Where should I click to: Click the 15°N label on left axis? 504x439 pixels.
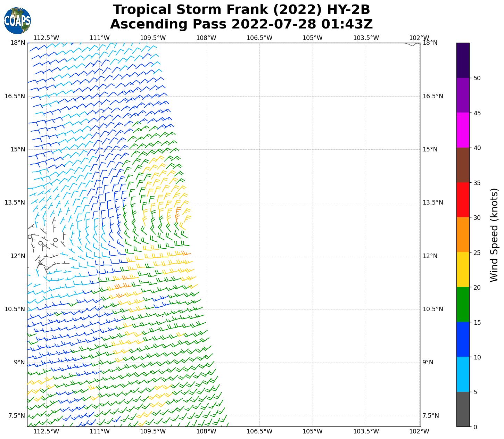click(x=17, y=149)
